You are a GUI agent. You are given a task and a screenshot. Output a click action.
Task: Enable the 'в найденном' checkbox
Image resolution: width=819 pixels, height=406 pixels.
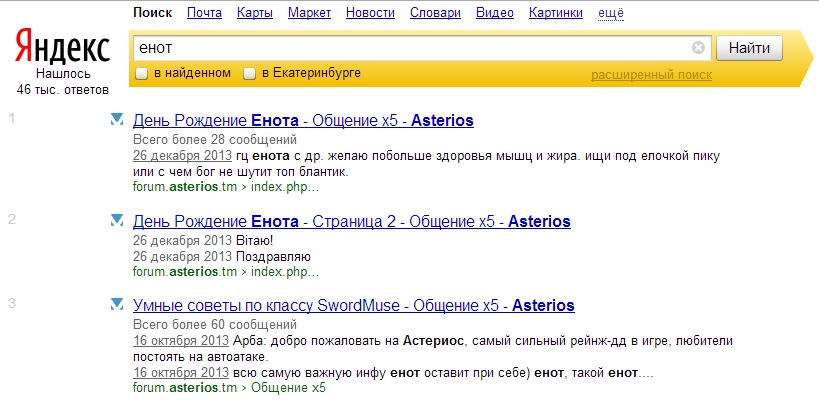point(142,74)
